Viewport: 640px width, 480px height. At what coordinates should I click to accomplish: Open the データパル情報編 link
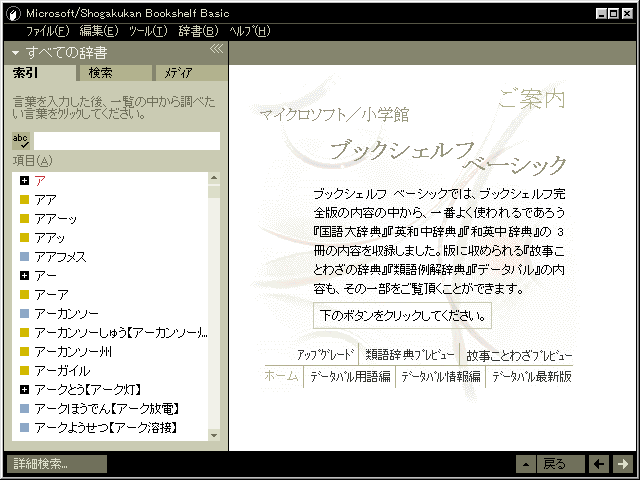[x=441, y=376]
